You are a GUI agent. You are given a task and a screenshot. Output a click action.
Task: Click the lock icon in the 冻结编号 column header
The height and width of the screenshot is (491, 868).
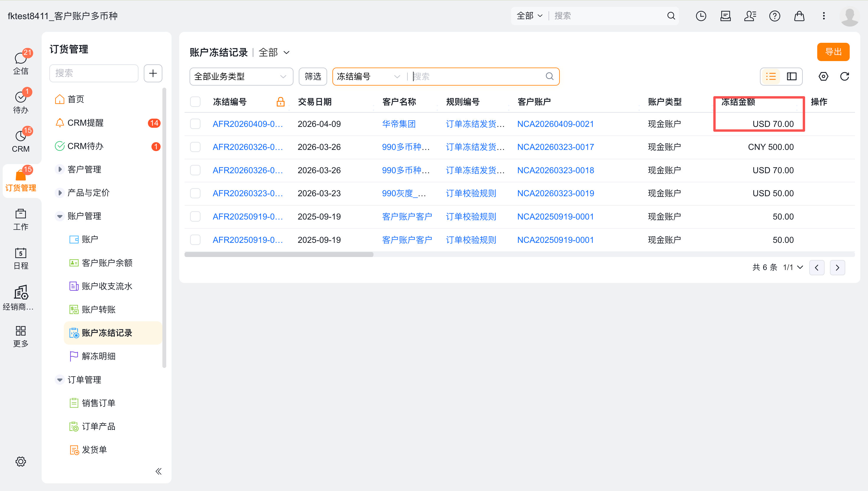pos(280,102)
